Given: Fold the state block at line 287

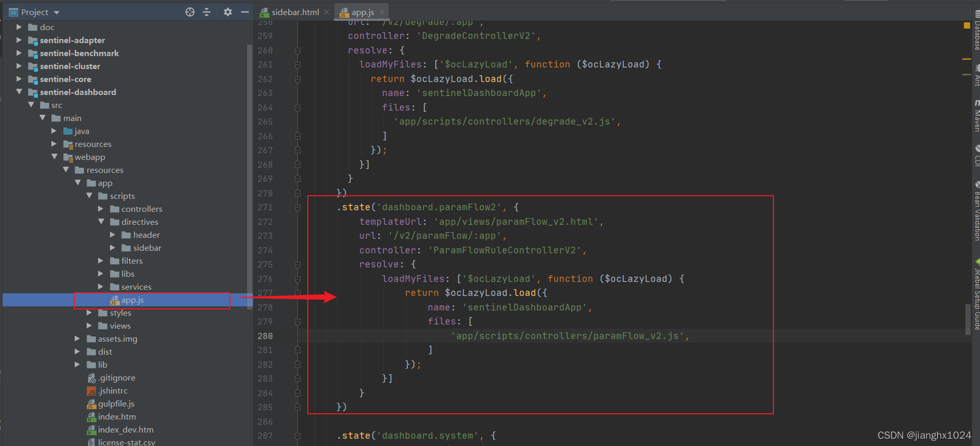Looking at the screenshot, I should (298, 436).
